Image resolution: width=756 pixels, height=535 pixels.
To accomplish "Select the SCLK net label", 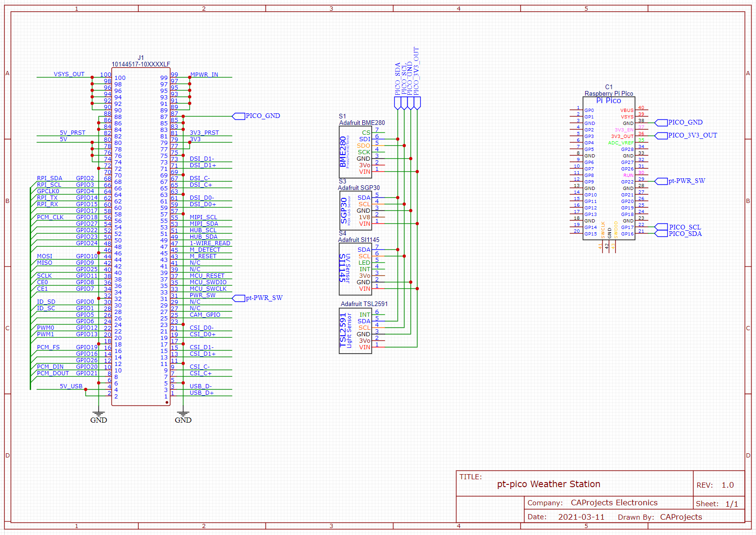I will coord(45,276).
